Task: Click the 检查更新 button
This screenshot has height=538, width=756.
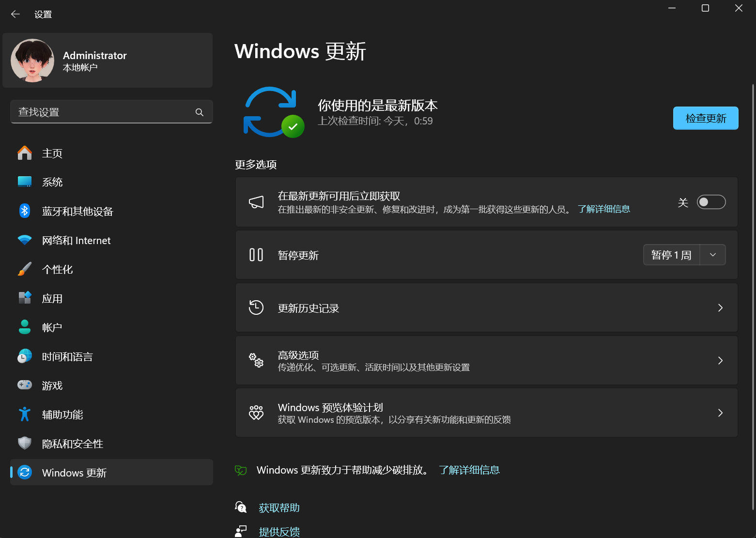Action: (706, 118)
